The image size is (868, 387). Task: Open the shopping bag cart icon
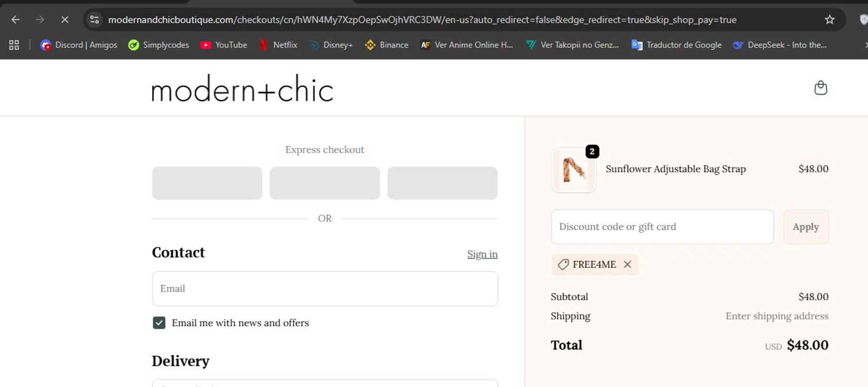coord(821,88)
